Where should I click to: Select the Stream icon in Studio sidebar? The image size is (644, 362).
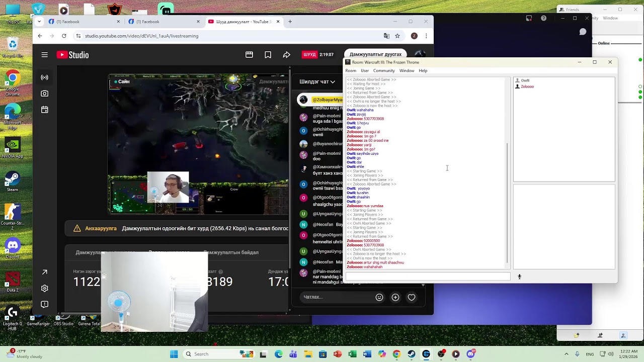(45, 77)
